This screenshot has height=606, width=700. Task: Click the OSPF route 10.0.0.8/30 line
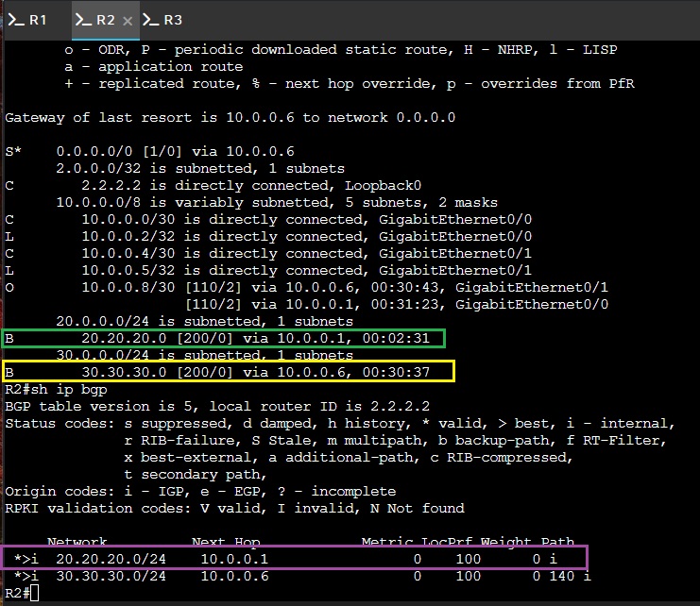306,287
